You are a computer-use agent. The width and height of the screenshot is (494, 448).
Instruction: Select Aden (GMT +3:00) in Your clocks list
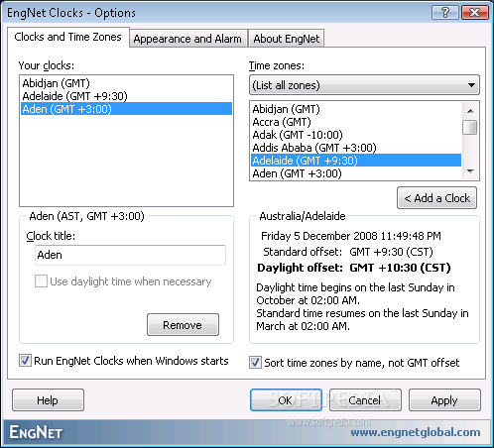pyautogui.click(x=126, y=109)
